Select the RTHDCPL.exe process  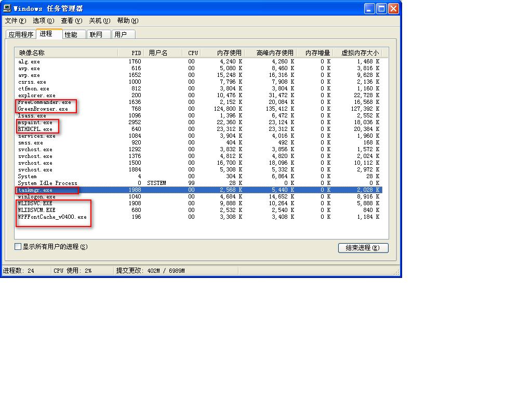coord(199,129)
